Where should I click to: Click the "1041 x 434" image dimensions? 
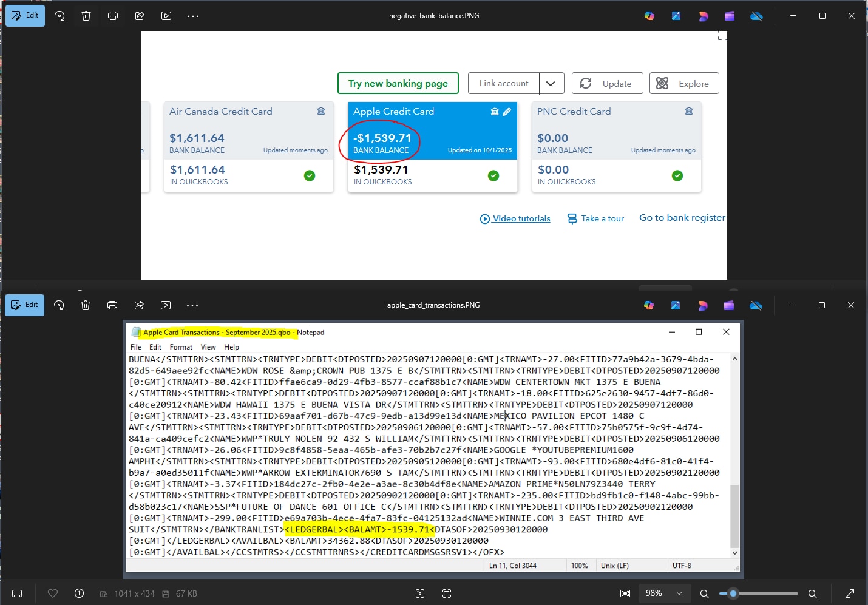tap(134, 593)
